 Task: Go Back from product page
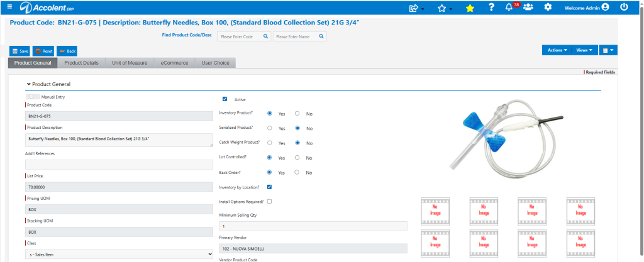coord(67,52)
